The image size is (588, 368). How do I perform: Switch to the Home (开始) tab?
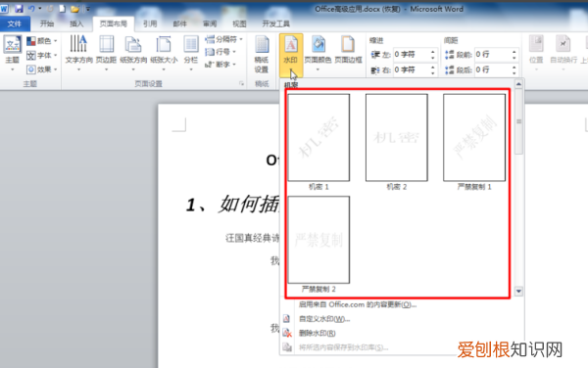tap(47, 23)
